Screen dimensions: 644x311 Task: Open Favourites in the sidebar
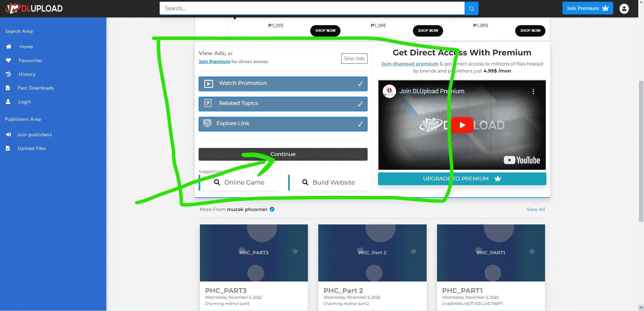click(31, 60)
